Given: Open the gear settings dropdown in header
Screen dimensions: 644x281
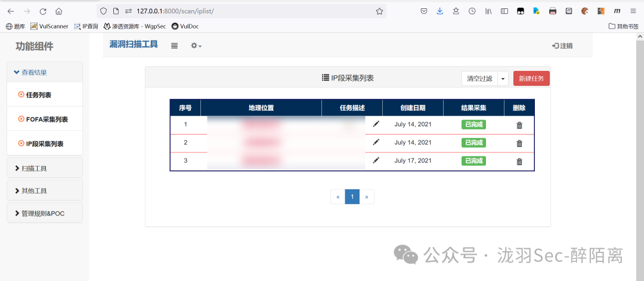Looking at the screenshot, I should coord(196,46).
